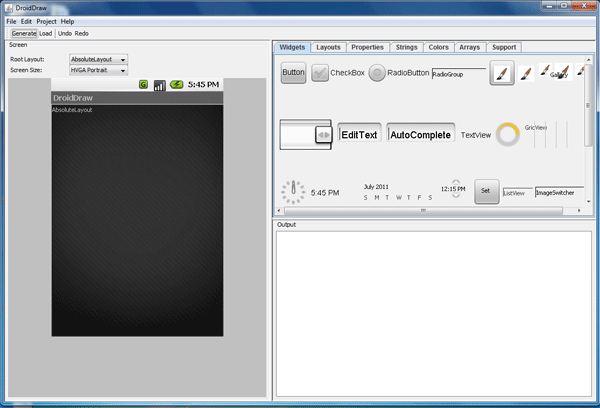Click the Set button widget
This screenshot has width=600, height=408.
tap(486, 191)
